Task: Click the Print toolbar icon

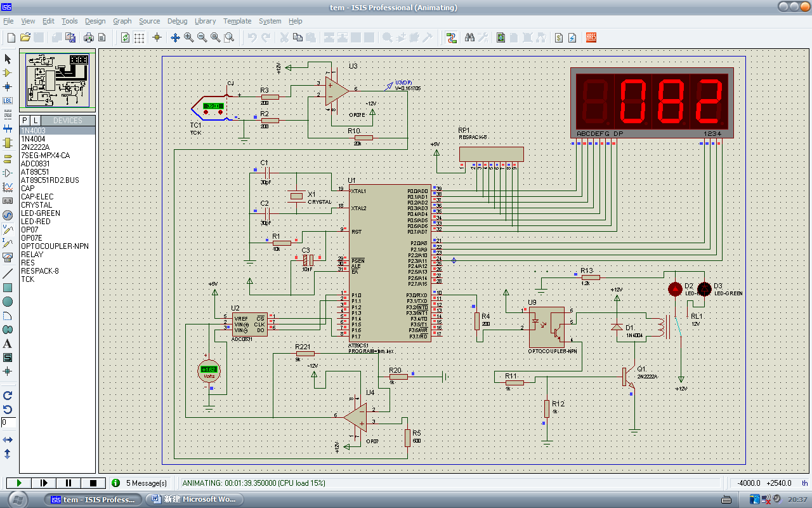Action: pyautogui.click(x=89, y=37)
